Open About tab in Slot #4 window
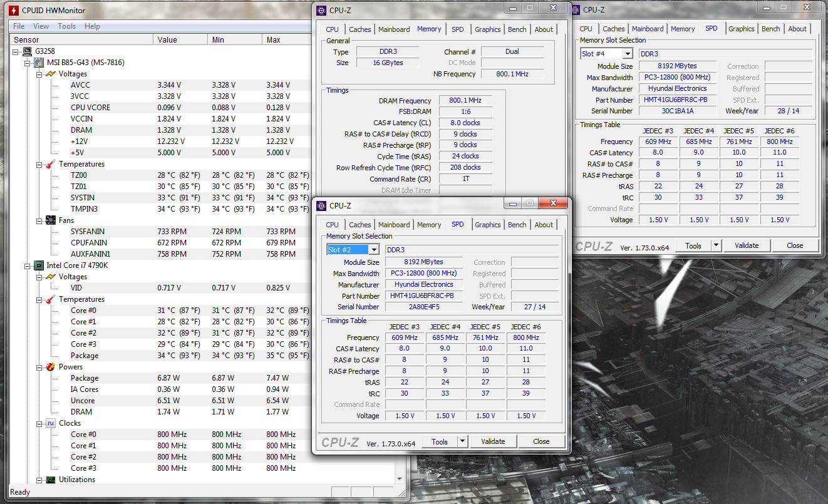This screenshot has height=504, width=828. click(797, 29)
